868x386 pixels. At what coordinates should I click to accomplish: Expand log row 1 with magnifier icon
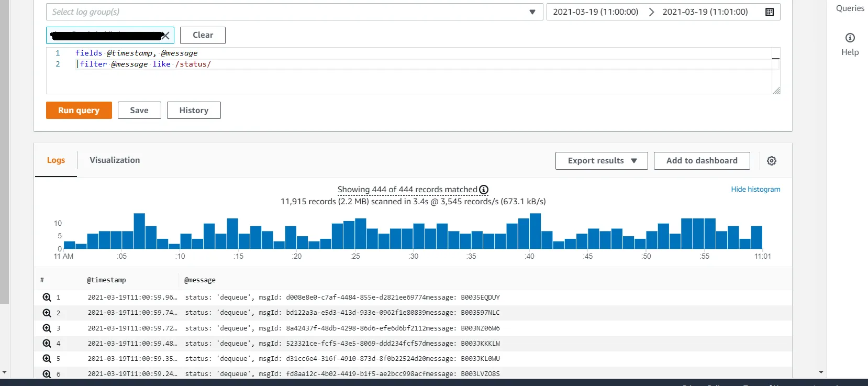[x=47, y=297]
